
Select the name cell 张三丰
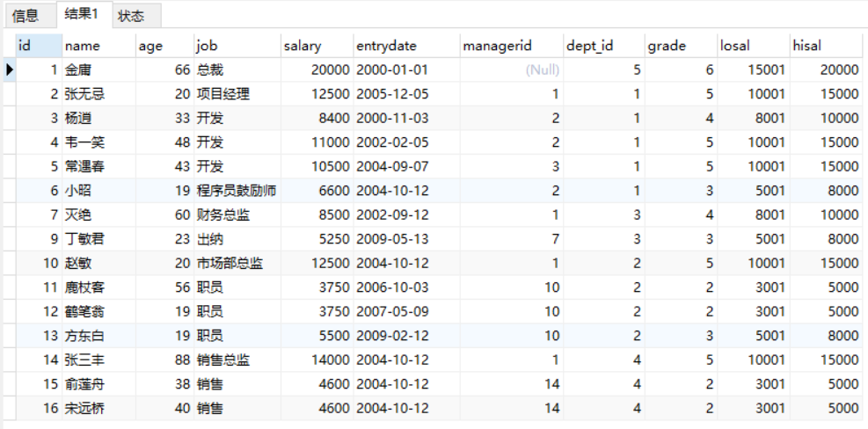click(x=98, y=360)
